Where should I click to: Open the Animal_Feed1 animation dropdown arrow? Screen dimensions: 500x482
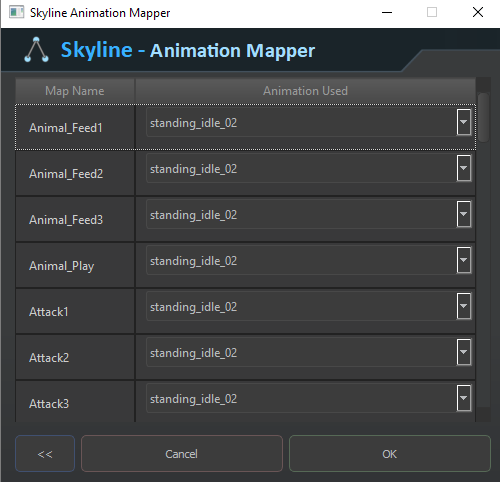coord(464,122)
